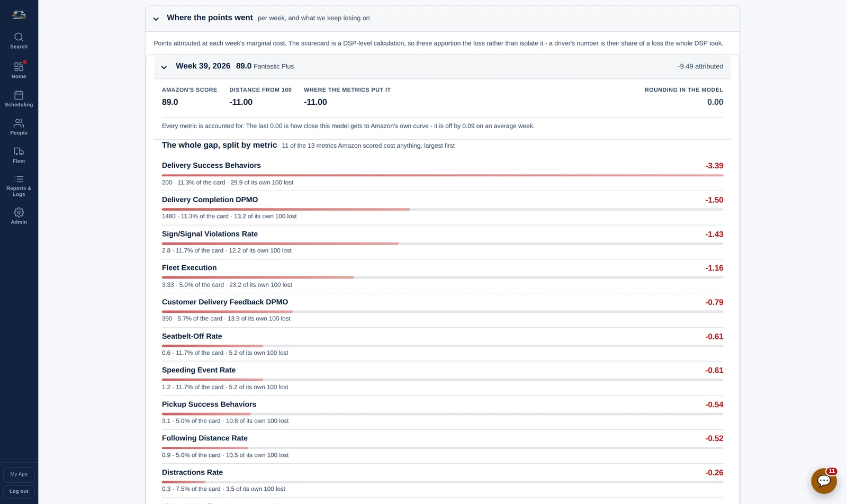
Task: Open the Admin settings
Action: point(19,216)
